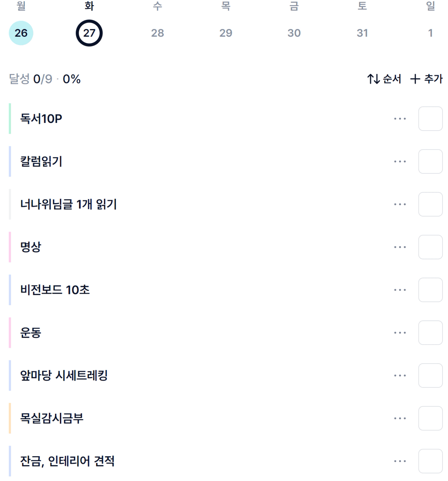The width and height of the screenshot is (448, 481).
Task: Expand options for 앞마당 시세트레킹
Action: pyautogui.click(x=400, y=375)
